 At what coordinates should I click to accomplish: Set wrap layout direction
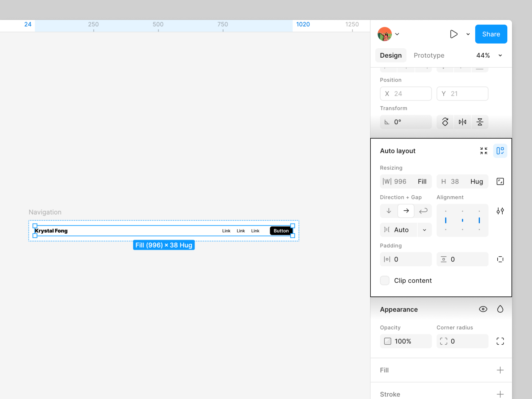click(423, 211)
